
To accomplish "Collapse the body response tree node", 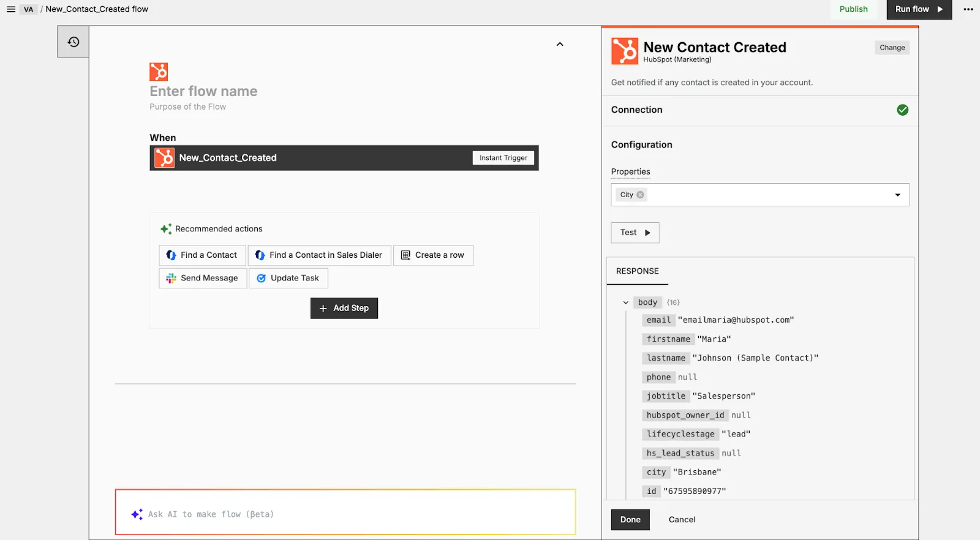I will coord(625,302).
